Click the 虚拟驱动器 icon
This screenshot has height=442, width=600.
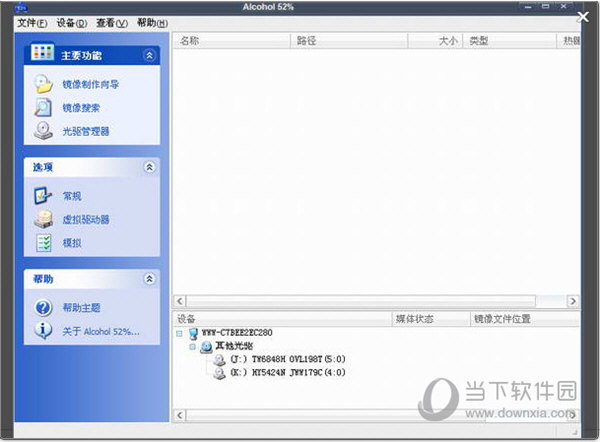point(43,219)
